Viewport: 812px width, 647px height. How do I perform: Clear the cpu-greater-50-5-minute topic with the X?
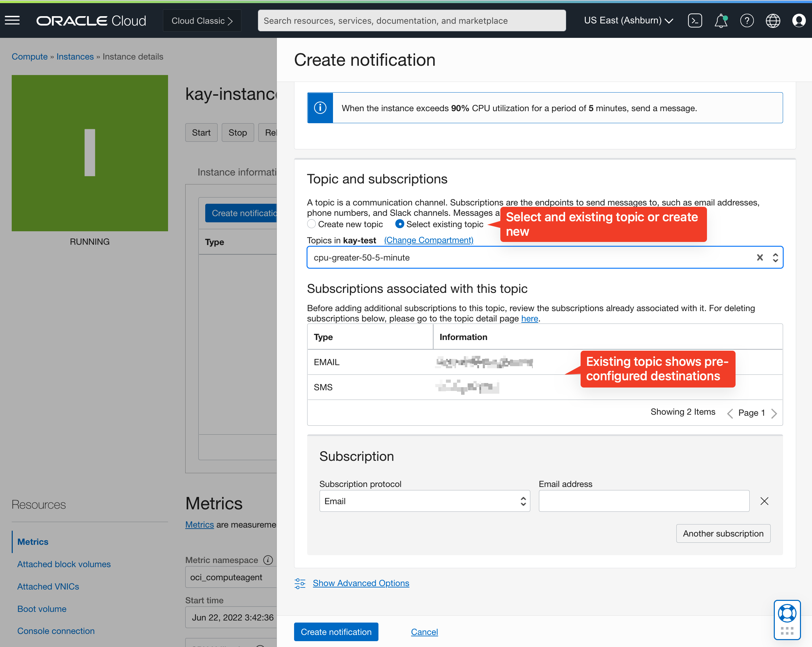click(x=760, y=257)
